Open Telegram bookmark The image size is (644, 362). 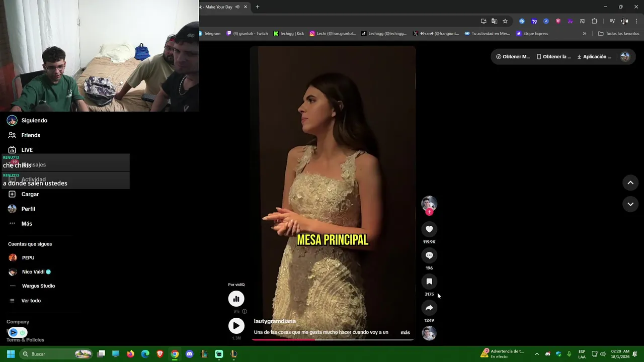tap(210, 34)
